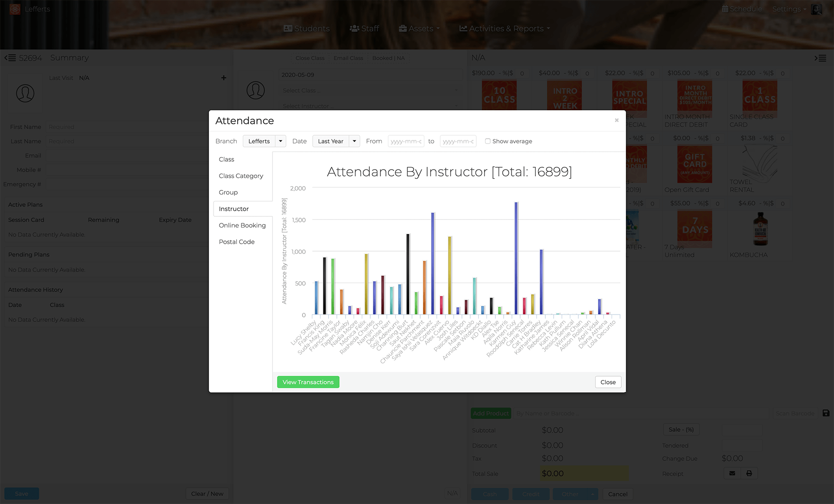Click the save disk icon near Scan Barcode
This screenshot has height=504, width=834.
pyautogui.click(x=826, y=413)
